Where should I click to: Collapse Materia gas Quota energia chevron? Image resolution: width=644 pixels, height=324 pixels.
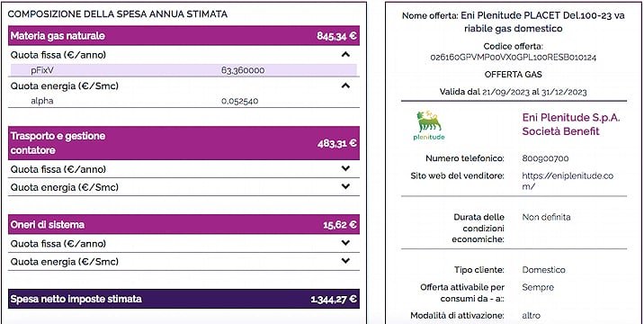(345, 85)
